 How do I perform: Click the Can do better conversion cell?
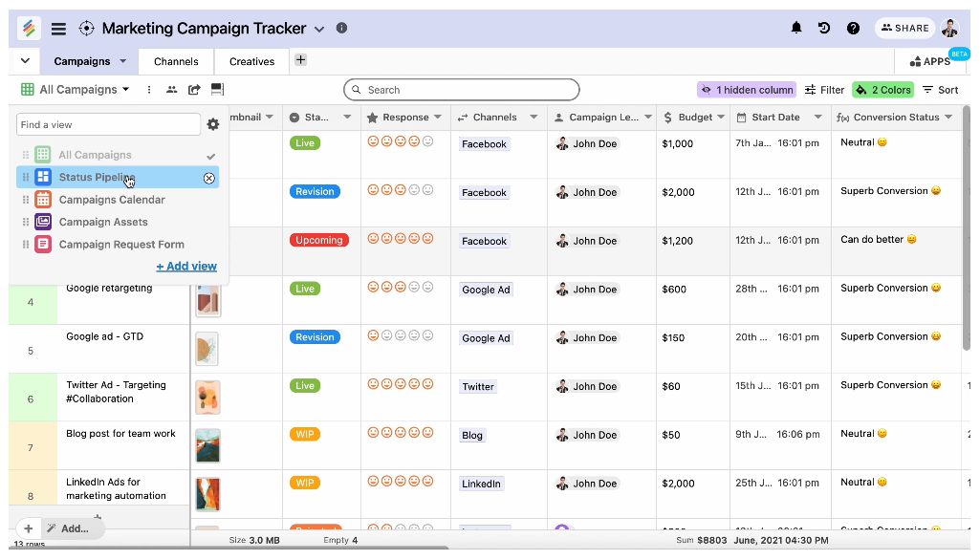pos(896,250)
